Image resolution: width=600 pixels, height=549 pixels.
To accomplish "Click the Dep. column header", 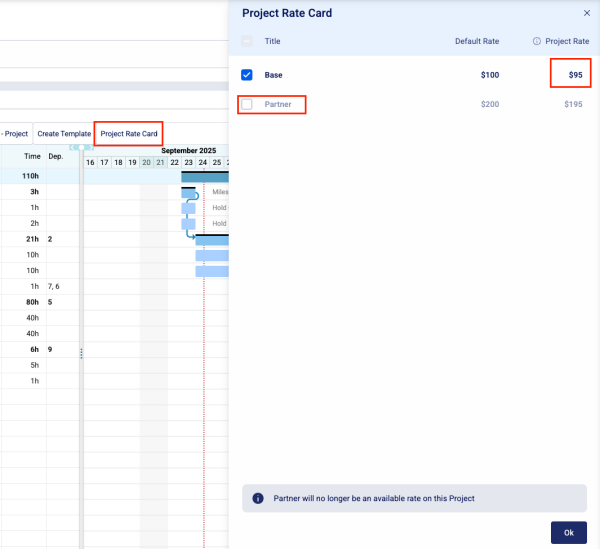I will point(56,156).
